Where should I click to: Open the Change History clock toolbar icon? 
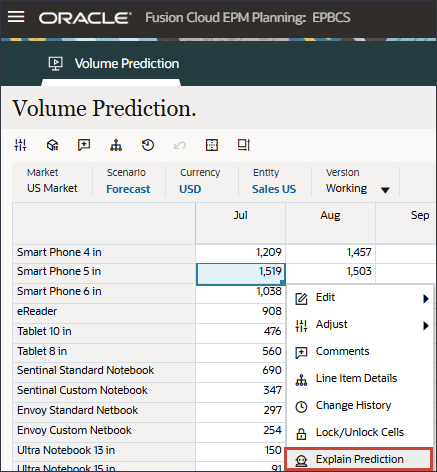click(148, 145)
